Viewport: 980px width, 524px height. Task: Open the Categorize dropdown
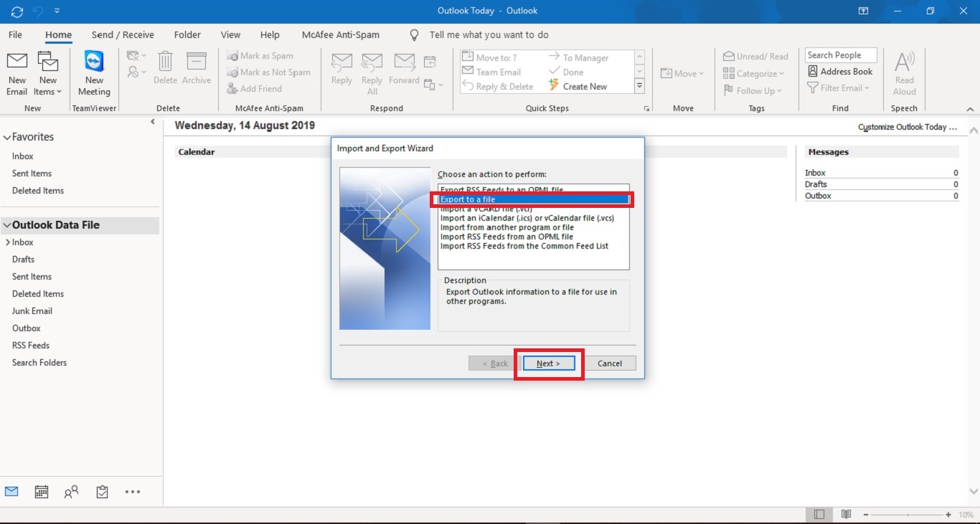click(753, 74)
